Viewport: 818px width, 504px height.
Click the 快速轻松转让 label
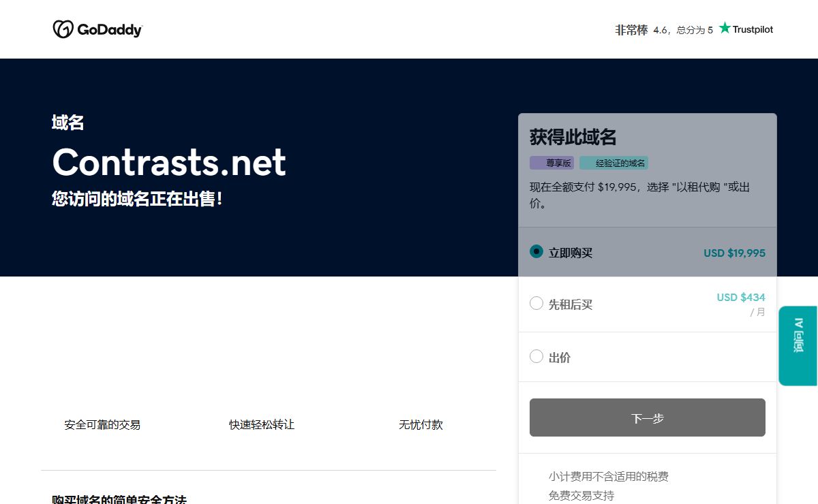[262, 424]
